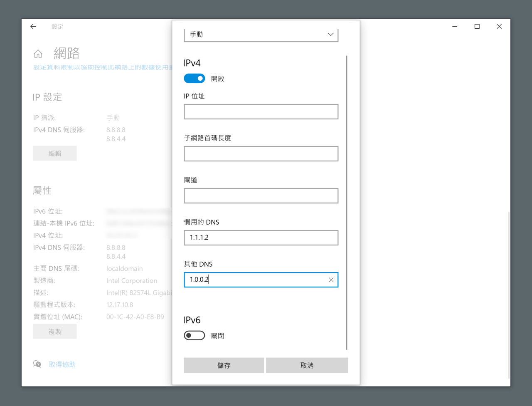Clear the 其他 DNS field with the X
The width and height of the screenshot is (532, 406).
(x=331, y=280)
